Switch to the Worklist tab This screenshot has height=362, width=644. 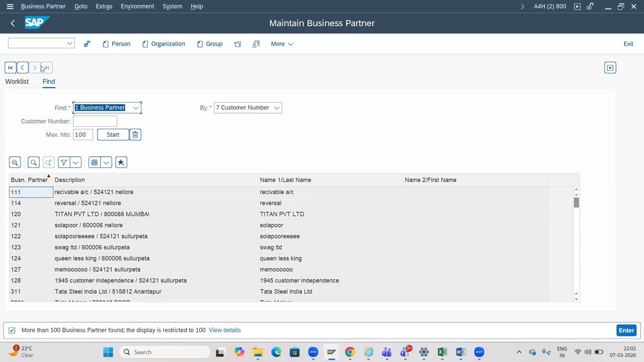17,81
